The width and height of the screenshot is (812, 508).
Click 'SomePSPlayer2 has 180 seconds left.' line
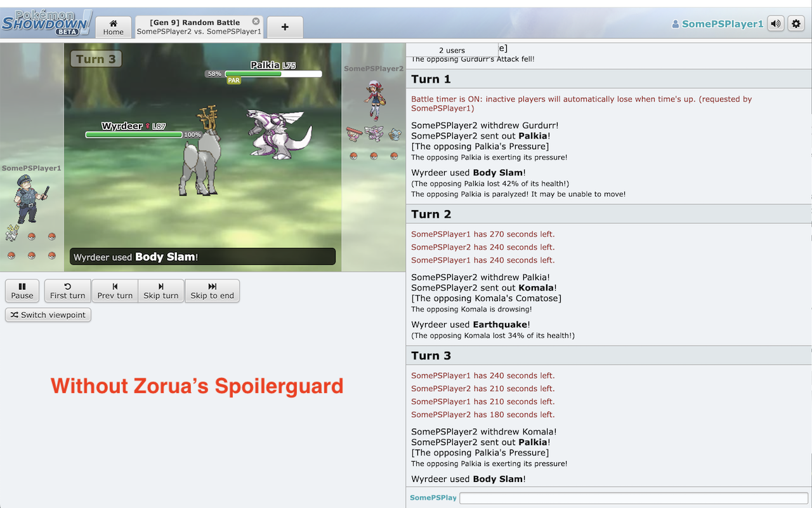tap(483, 415)
